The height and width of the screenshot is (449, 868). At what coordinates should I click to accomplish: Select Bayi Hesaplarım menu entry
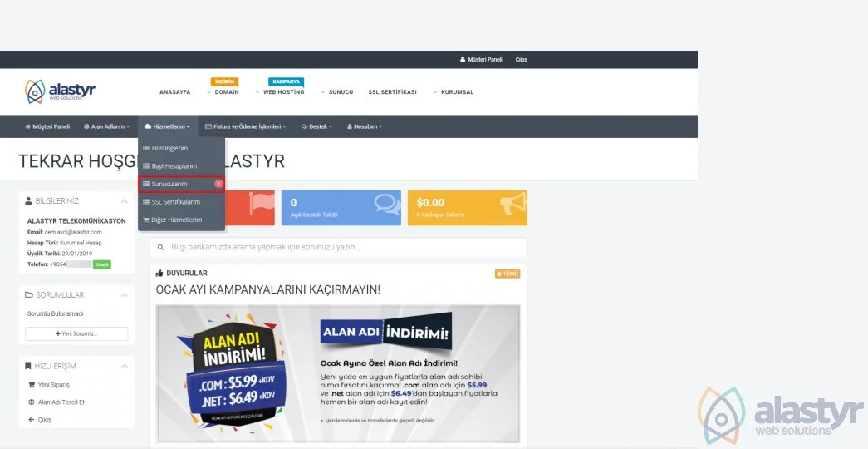[182, 165]
